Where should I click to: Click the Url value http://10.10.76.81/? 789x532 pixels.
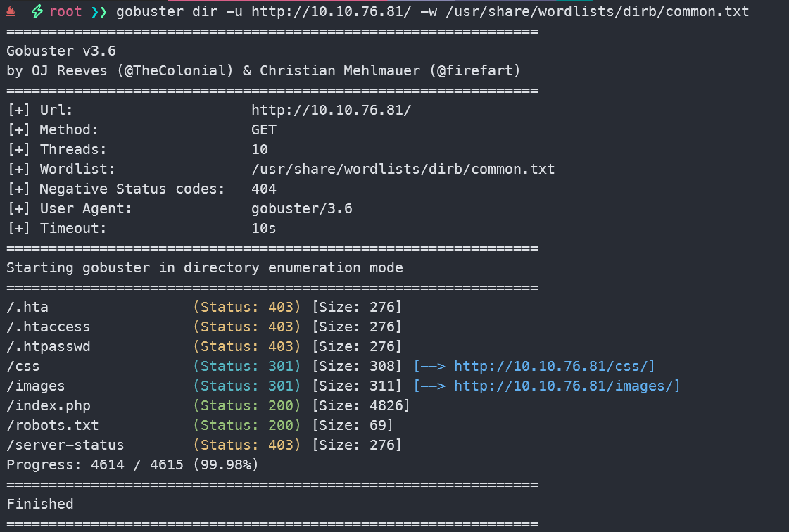(331, 110)
